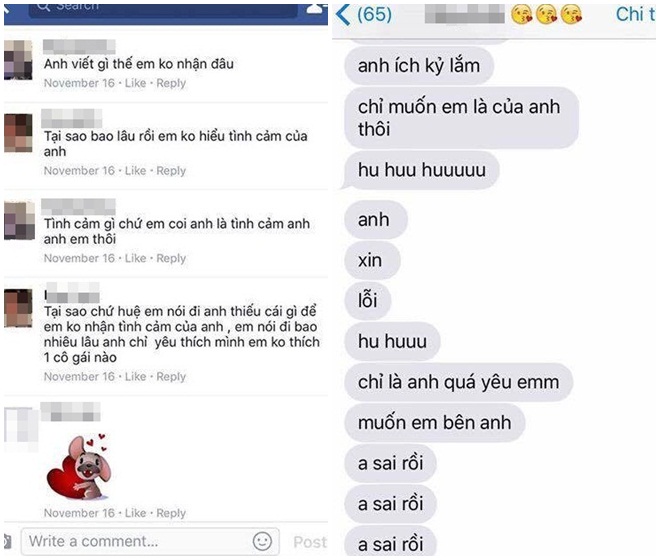Reply to the 'Tại sao chứ huệ' comment
Screen dimensions: 660x560
click(171, 377)
